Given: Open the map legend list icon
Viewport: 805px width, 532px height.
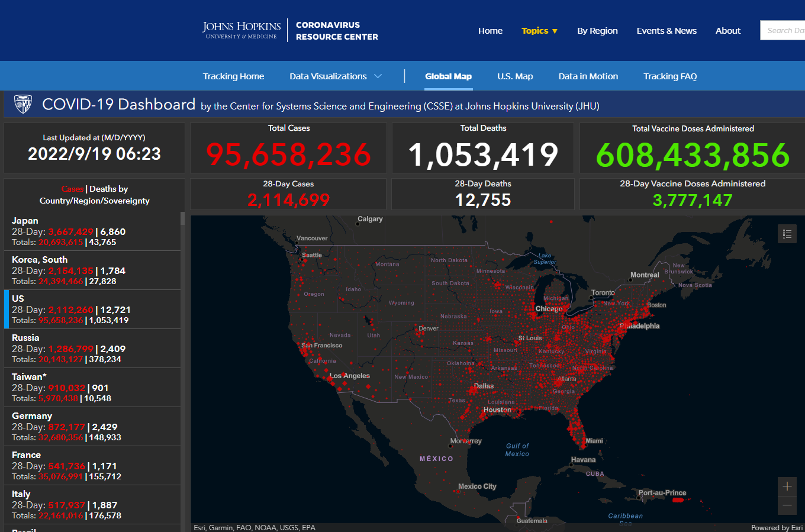Looking at the screenshot, I should pyautogui.click(x=787, y=234).
